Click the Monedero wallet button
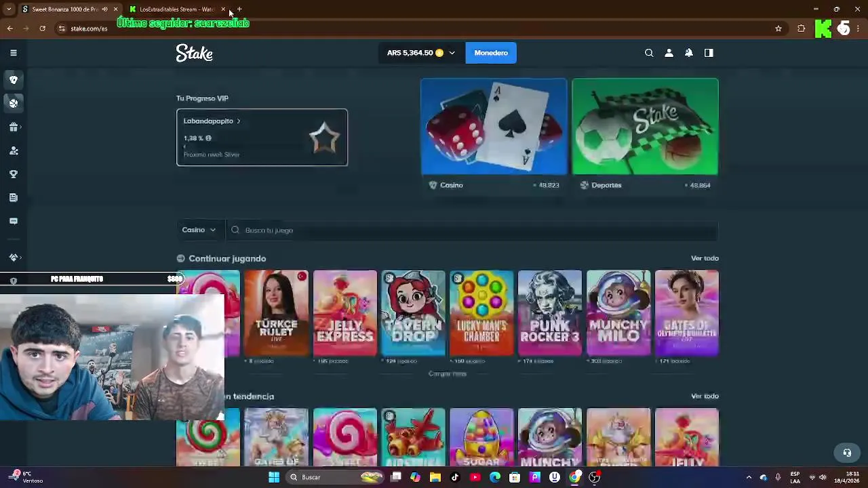Image resolution: width=868 pixels, height=488 pixels. 491,53
